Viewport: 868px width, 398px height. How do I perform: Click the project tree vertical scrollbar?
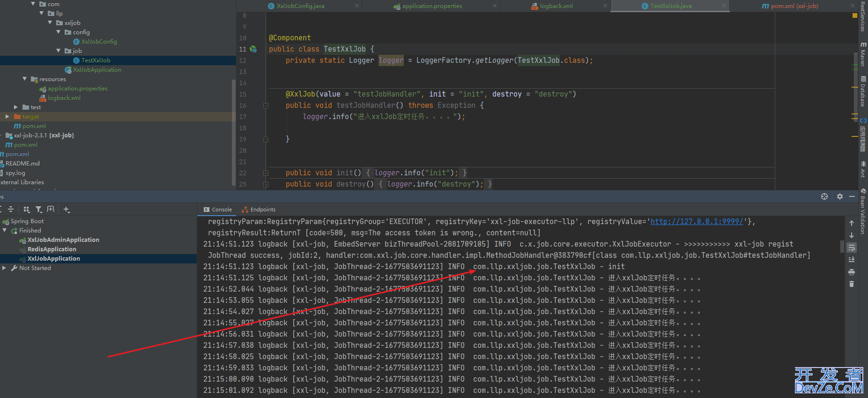(234, 134)
